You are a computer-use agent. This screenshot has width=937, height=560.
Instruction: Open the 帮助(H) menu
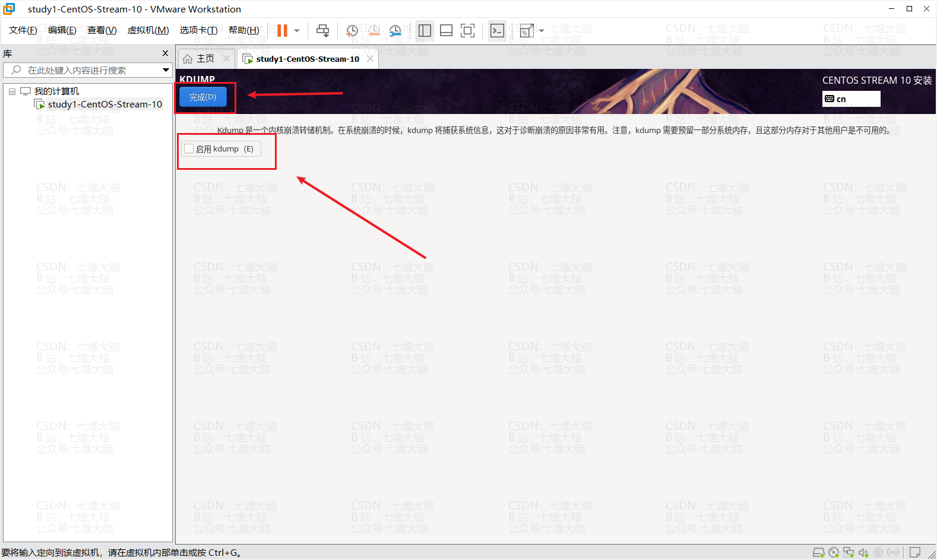[x=244, y=30]
